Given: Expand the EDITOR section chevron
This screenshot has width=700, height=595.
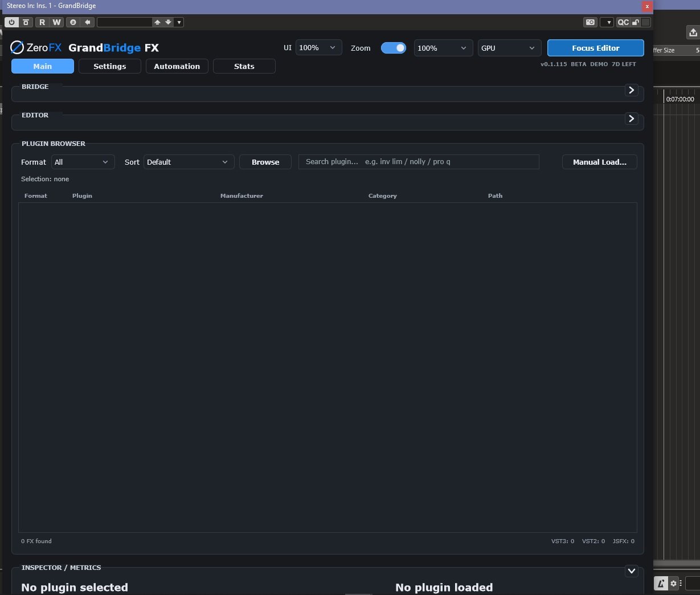Looking at the screenshot, I should (631, 119).
